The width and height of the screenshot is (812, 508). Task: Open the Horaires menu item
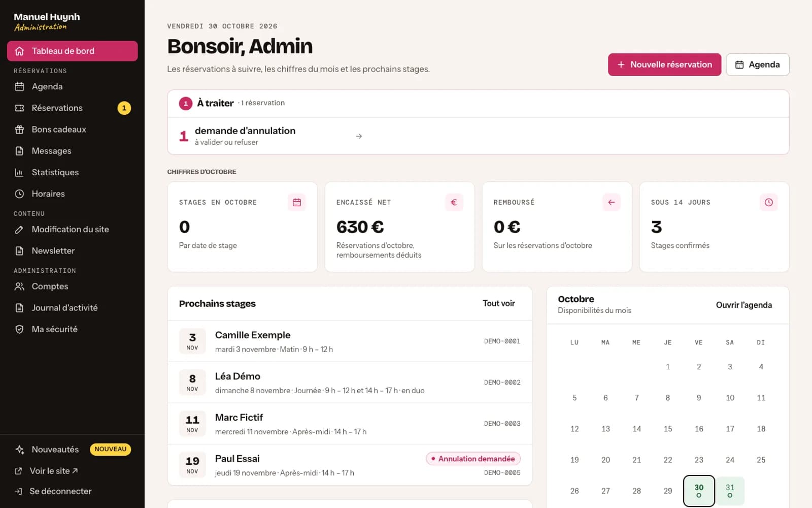72,194
